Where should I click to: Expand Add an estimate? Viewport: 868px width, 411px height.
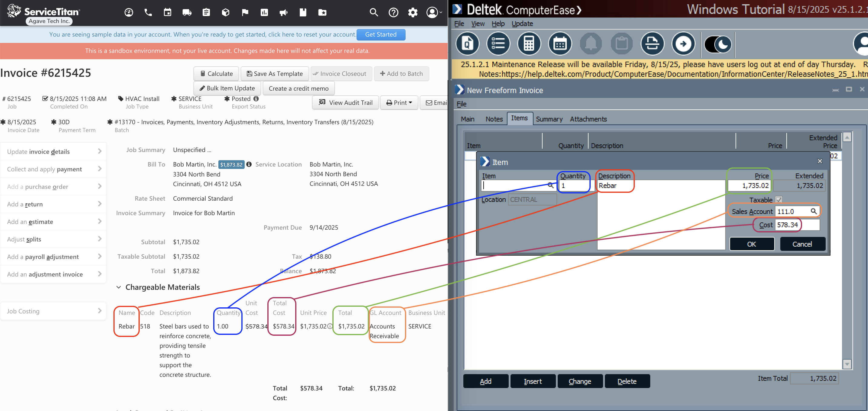(x=54, y=222)
